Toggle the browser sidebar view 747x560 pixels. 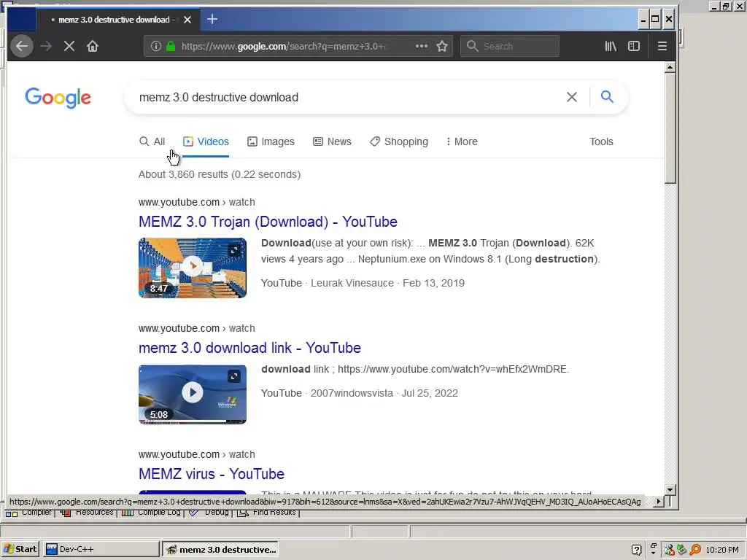click(634, 46)
